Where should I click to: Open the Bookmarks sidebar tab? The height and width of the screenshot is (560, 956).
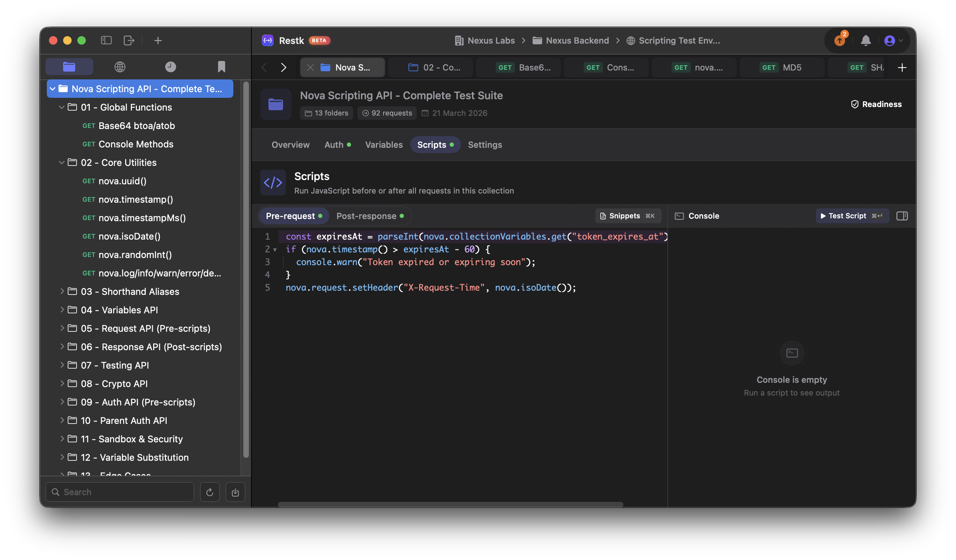(x=222, y=67)
